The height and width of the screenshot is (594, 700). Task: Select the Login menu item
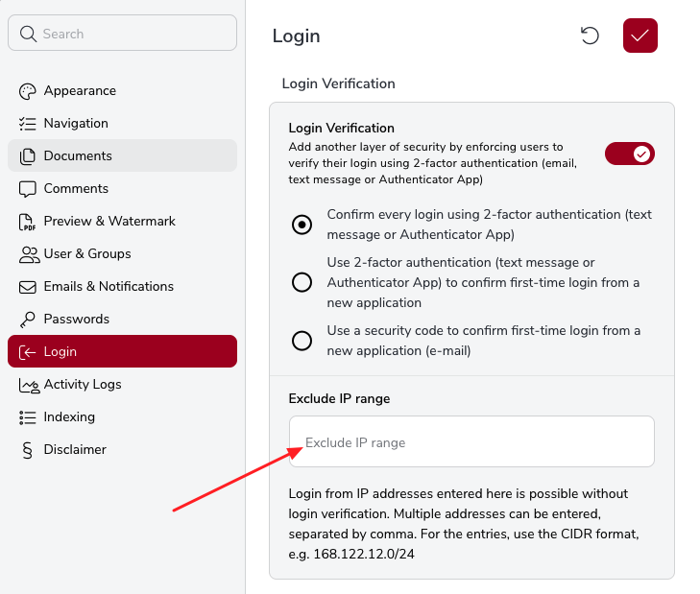(x=122, y=352)
